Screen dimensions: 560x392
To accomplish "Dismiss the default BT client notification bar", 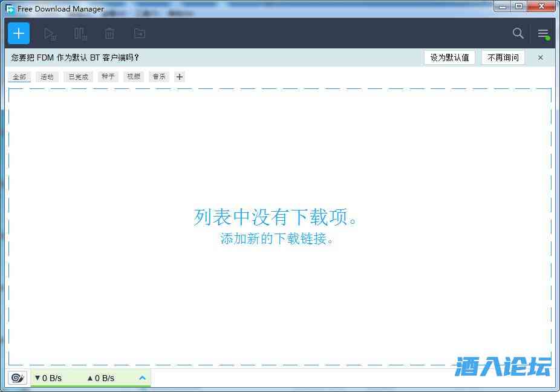I will [x=541, y=57].
